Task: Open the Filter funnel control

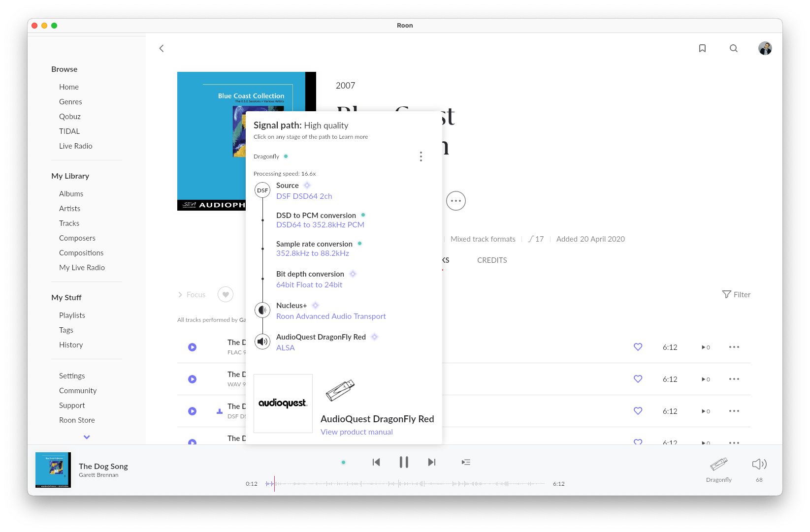Action: click(x=736, y=295)
